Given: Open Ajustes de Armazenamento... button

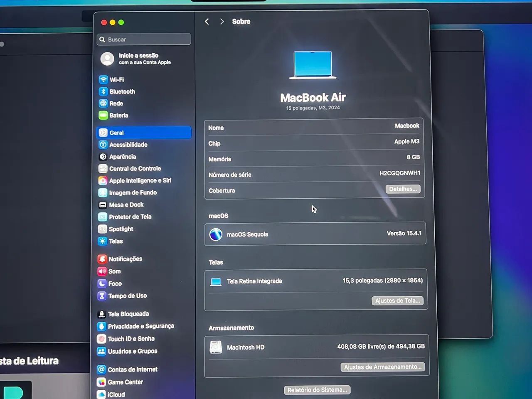Looking at the screenshot, I should pos(383,367).
